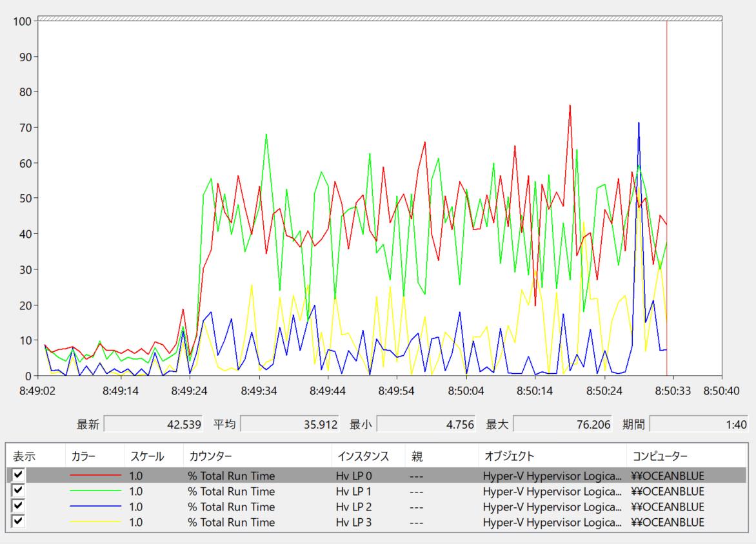Viewport: 756px width, 544px height.
Task: Click the 8:50:04 time axis label
Action: click(x=466, y=391)
